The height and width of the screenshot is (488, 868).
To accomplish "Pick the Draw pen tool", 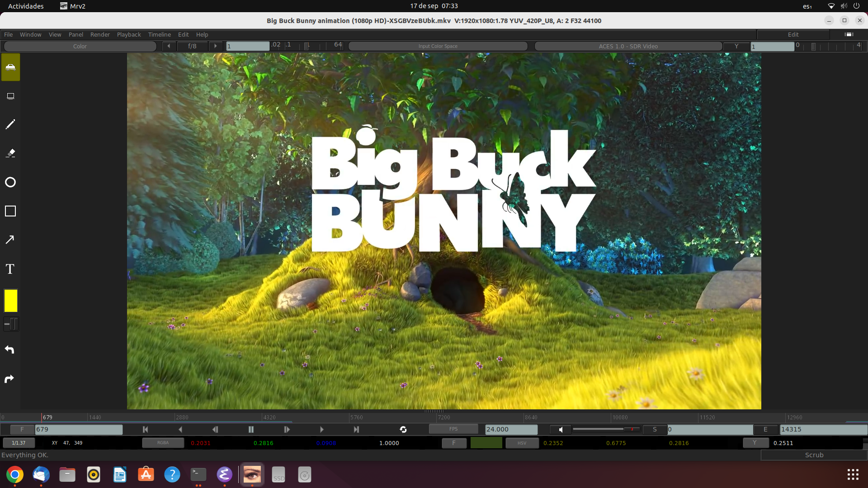I will [x=10, y=124].
